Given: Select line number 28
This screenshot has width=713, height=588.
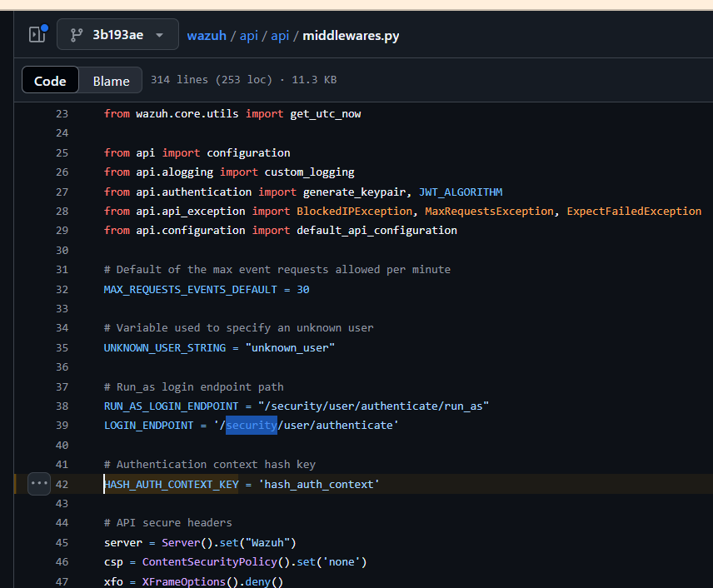Looking at the screenshot, I should 62,211.
